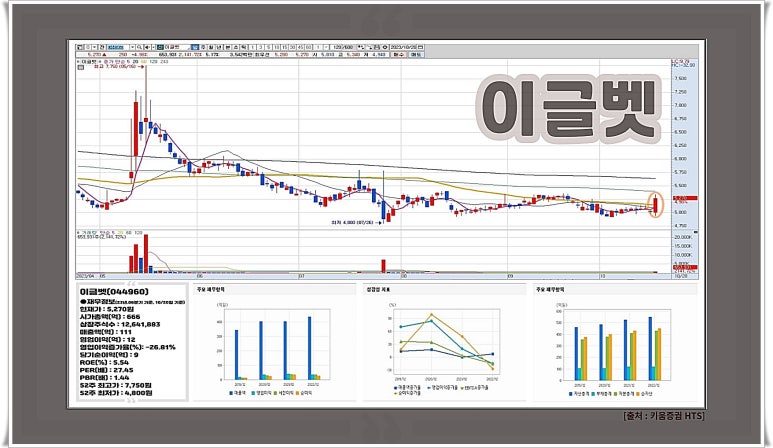Click the 영업이익 legend entry
The image size is (773, 448).
[262, 393]
